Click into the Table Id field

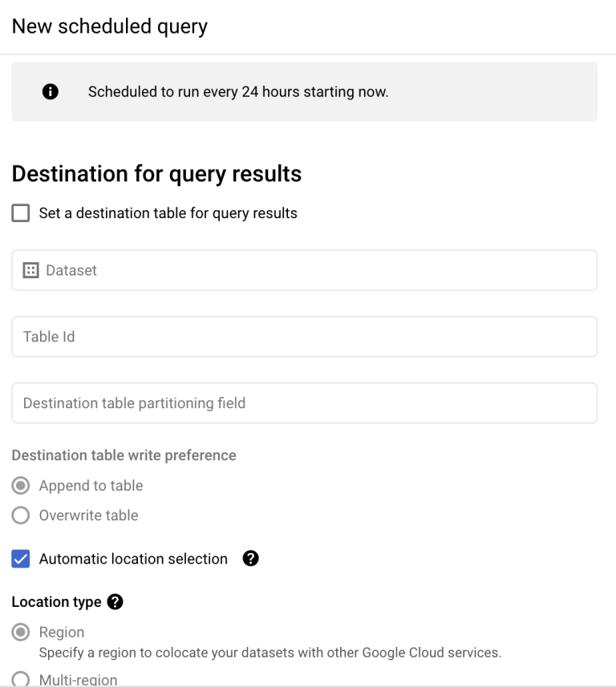pos(304,337)
